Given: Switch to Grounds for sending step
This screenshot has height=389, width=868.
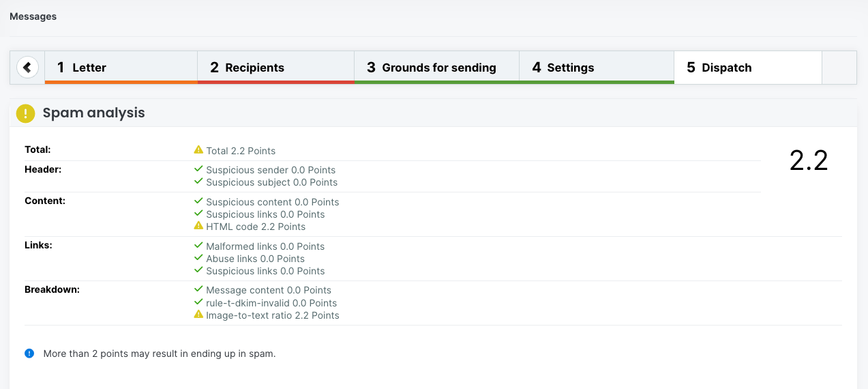Looking at the screenshot, I should [x=436, y=68].
